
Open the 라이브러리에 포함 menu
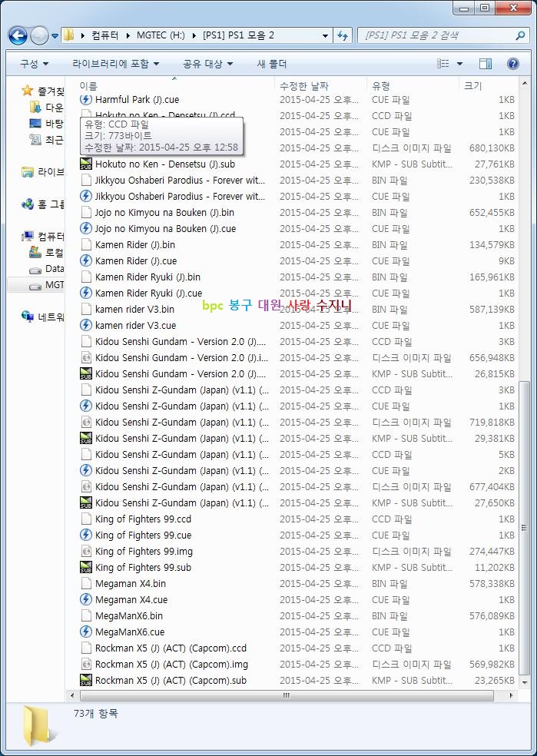[115, 64]
